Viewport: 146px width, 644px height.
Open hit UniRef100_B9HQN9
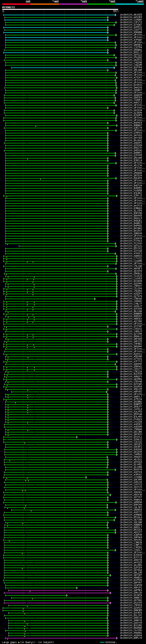[x=131, y=32]
